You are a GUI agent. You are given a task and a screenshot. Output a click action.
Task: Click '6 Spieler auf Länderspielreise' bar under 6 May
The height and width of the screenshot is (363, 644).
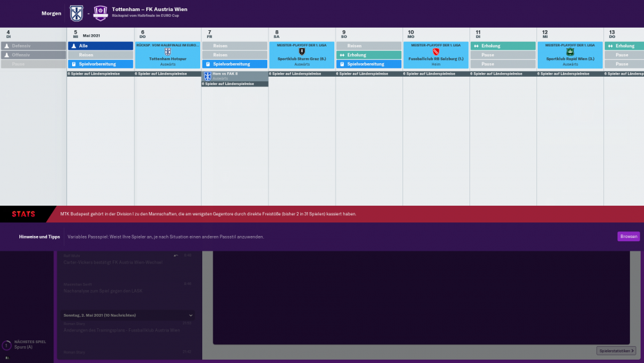(167, 74)
